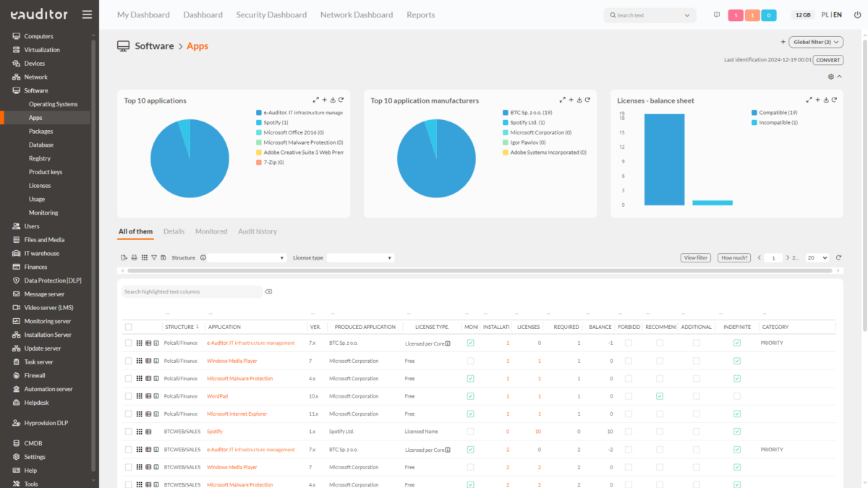Screen dimensions: 868x488
Task: Open the messages icon in the top bar
Action: click(x=716, y=14)
